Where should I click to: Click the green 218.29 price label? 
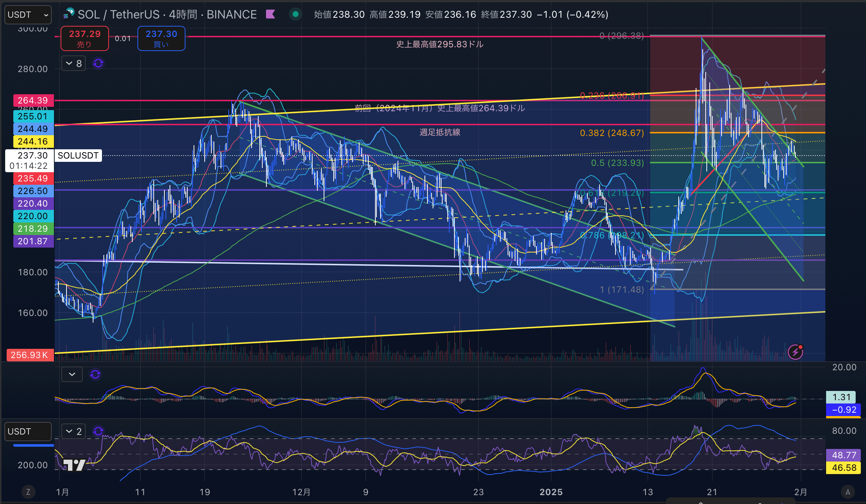[x=33, y=229]
